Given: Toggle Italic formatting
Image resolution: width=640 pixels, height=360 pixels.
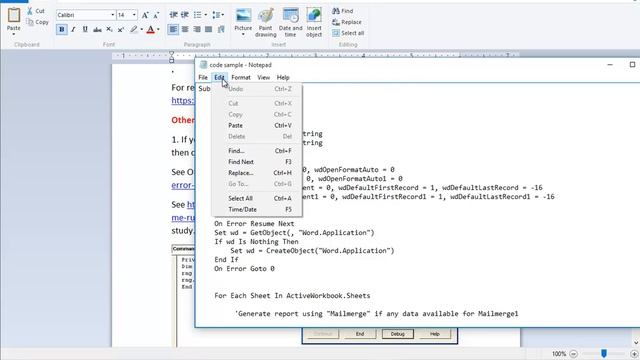Looking at the screenshot, I should click(73, 29).
